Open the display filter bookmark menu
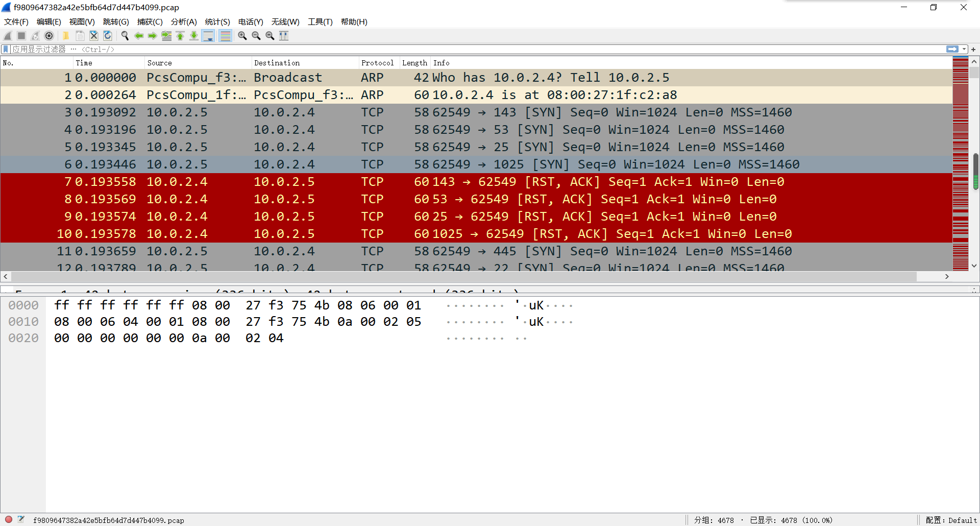980x526 pixels. (6, 50)
